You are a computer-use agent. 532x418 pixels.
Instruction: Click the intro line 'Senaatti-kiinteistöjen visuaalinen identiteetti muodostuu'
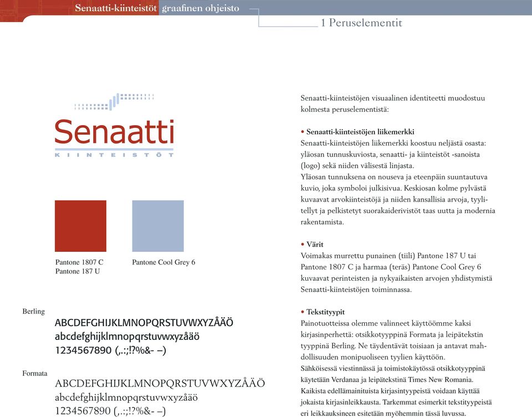[x=392, y=98]
